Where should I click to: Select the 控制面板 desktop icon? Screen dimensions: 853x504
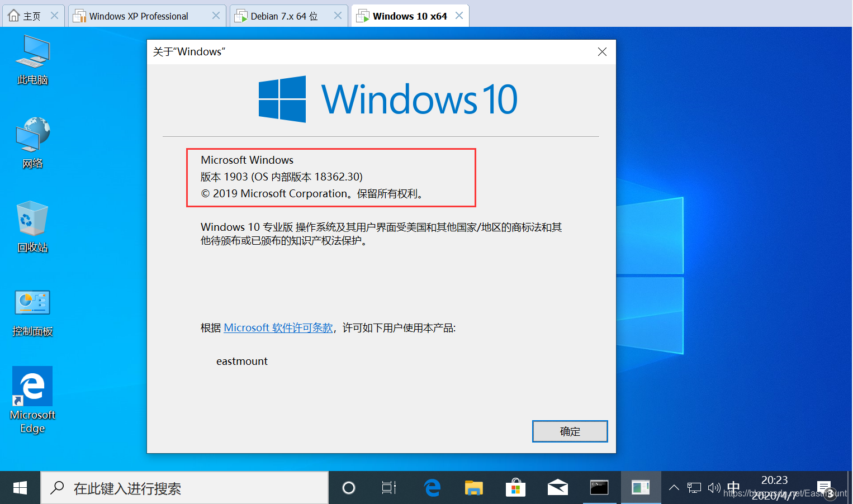32,313
